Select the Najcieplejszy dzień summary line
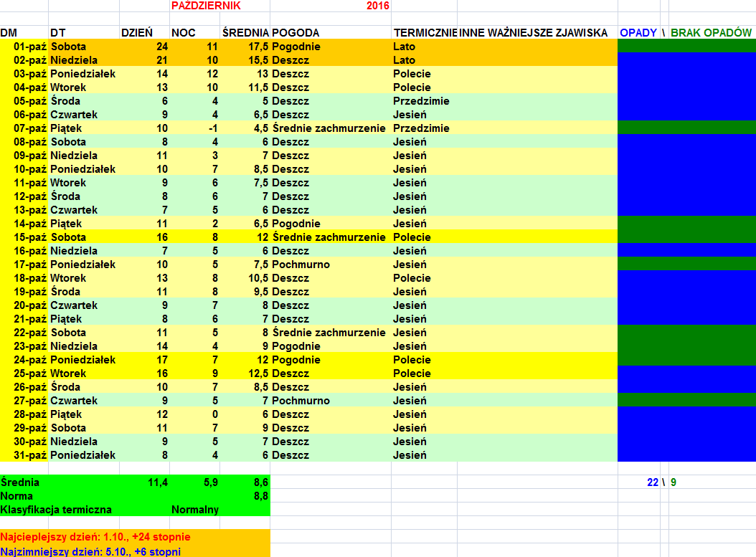Image resolution: width=756 pixels, height=557 pixels. (95, 537)
